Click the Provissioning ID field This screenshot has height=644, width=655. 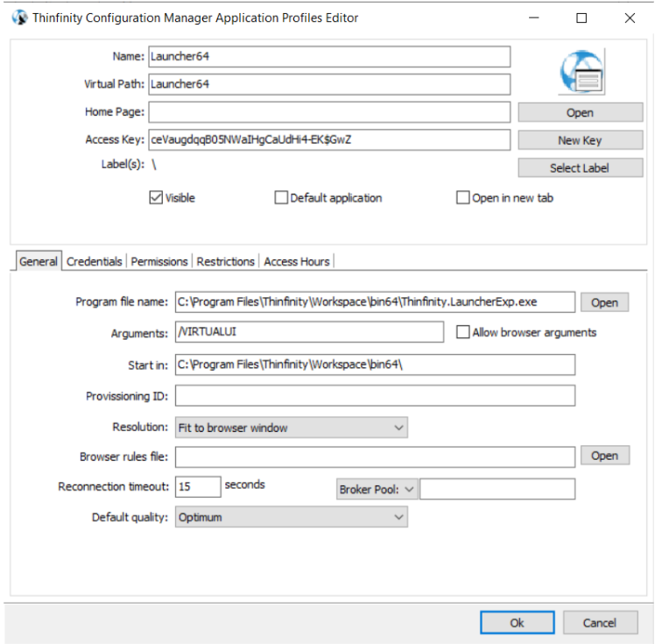click(375, 395)
